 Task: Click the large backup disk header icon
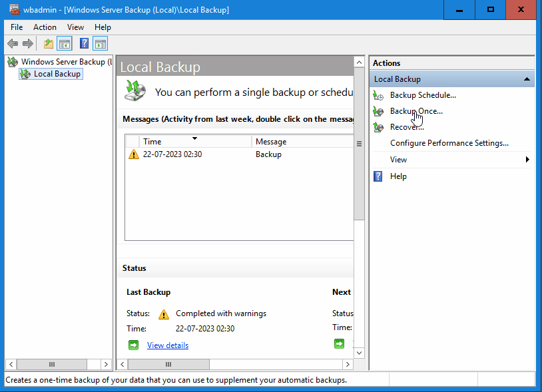coord(135,91)
